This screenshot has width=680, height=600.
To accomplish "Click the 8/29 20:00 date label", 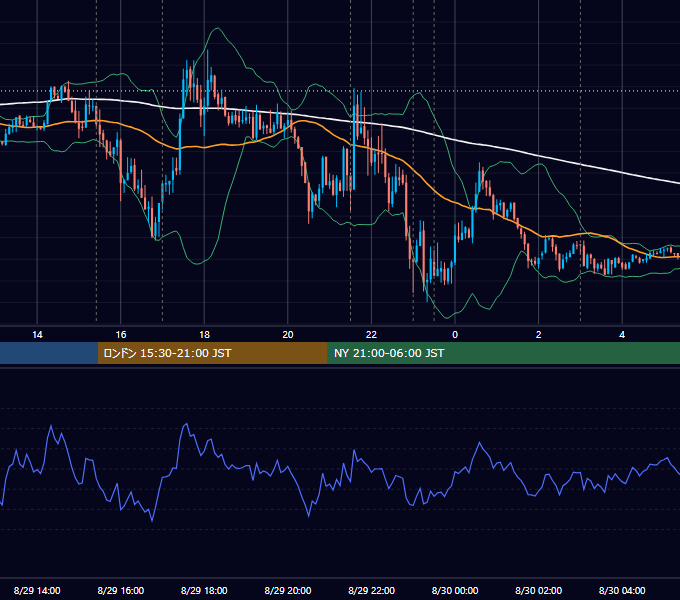I will click(288, 590).
